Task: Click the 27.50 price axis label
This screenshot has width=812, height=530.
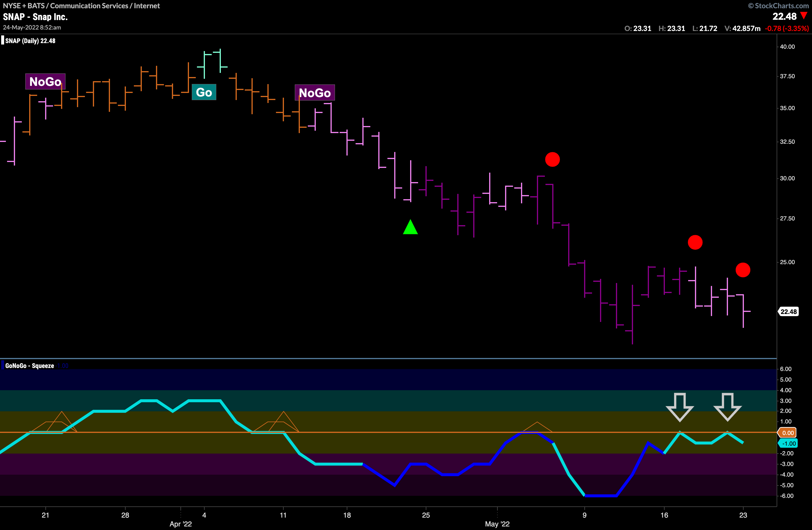Action: pyautogui.click(x=788, y=218)
